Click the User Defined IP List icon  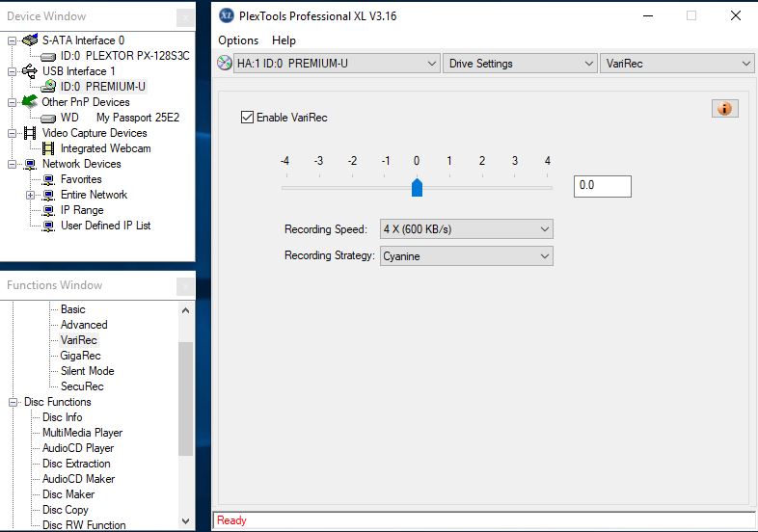[48, 226]
